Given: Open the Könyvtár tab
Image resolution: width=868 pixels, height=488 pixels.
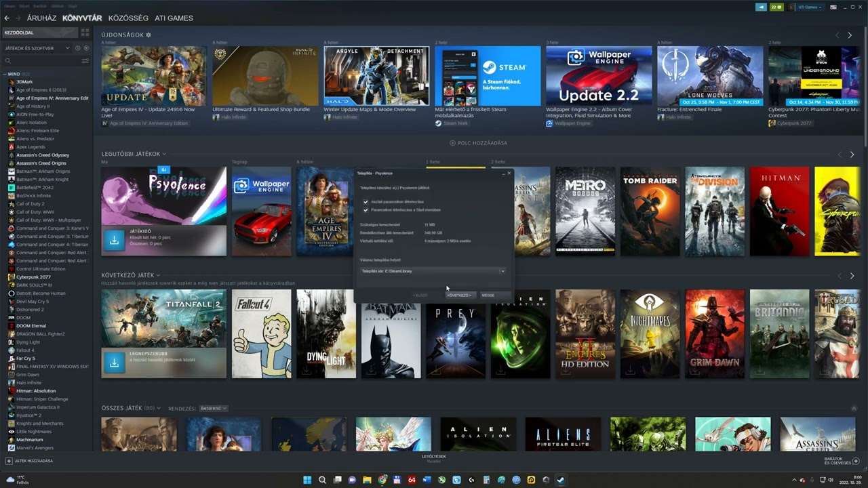Looking at the screenshot, I should coord(82,18).
